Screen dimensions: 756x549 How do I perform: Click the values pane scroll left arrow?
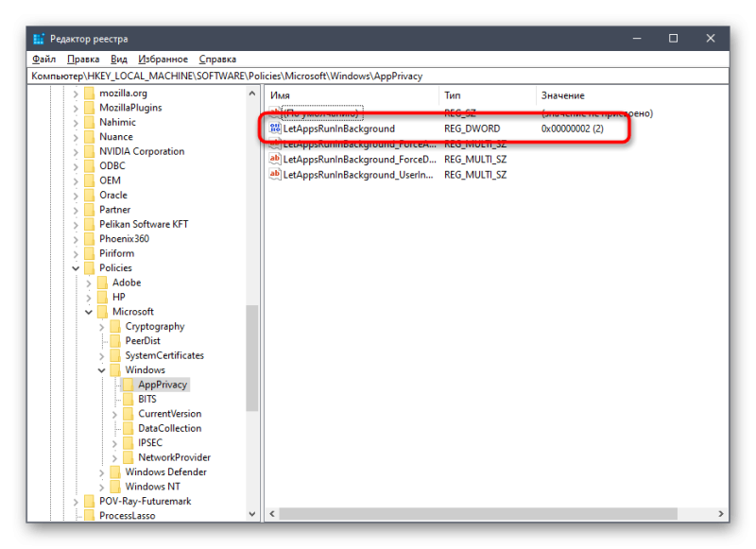(272, 514)
